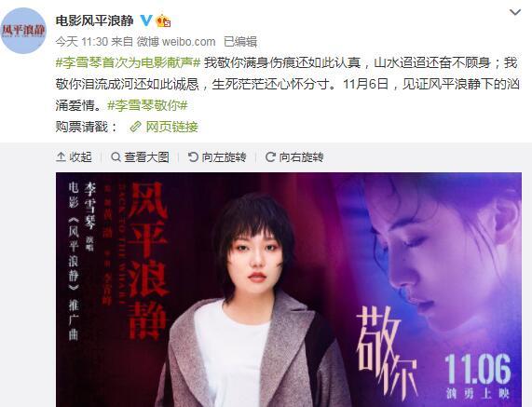
Task: Click the chain link icon before 网页链接
Action: pos(135,127)
